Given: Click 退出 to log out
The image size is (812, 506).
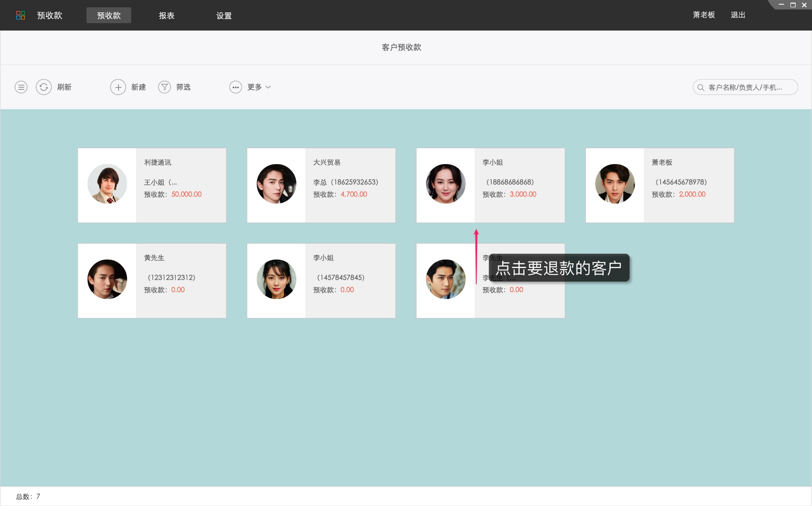Looking at the screenshot, I should coord(738,15).
